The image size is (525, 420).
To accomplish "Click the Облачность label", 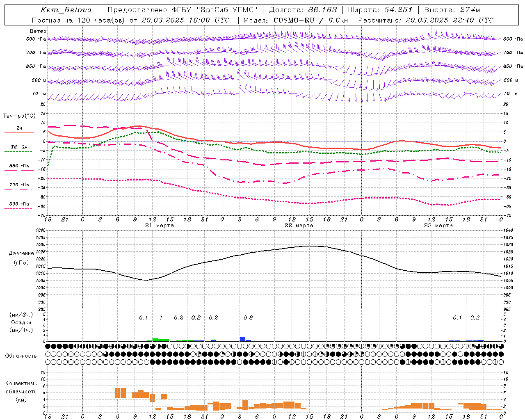I will 21,356.
